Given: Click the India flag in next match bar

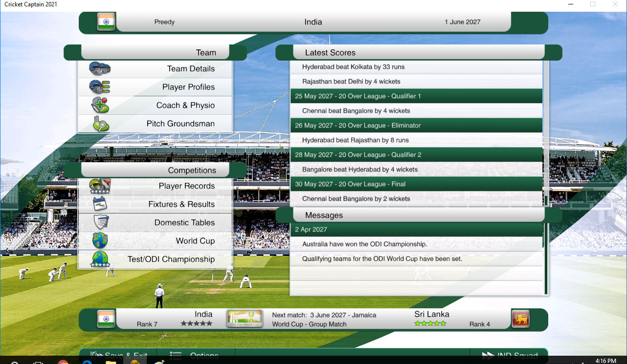Looking at the screenshot, I should point(106,319).
